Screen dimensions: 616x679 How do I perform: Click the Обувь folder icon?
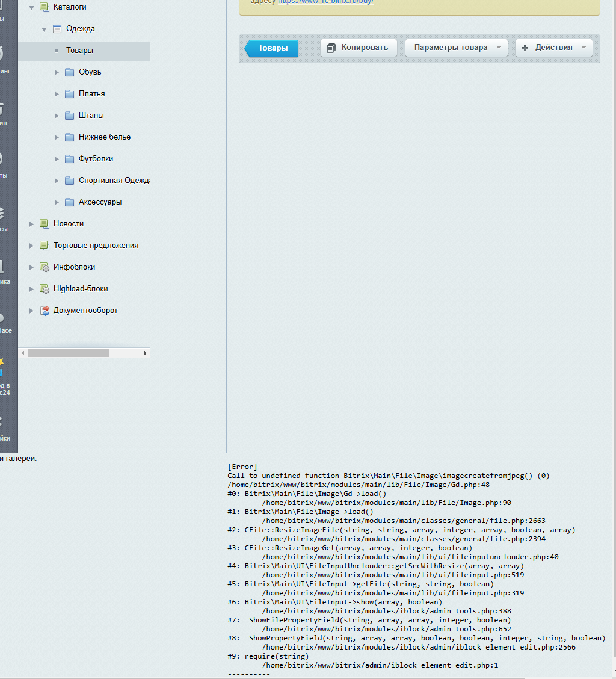click(69, 72)
